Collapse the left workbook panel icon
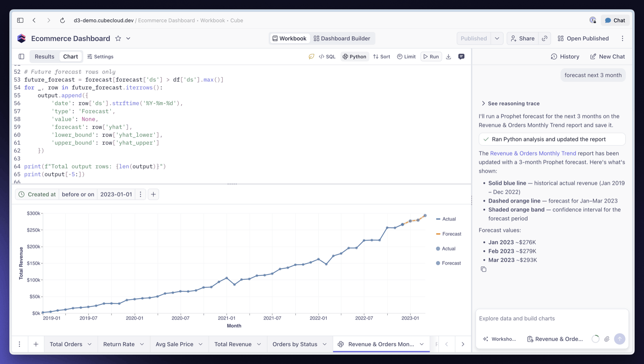The height and width of the screenshot is (364, 644). pyautogui.click(x=21, y=56)
